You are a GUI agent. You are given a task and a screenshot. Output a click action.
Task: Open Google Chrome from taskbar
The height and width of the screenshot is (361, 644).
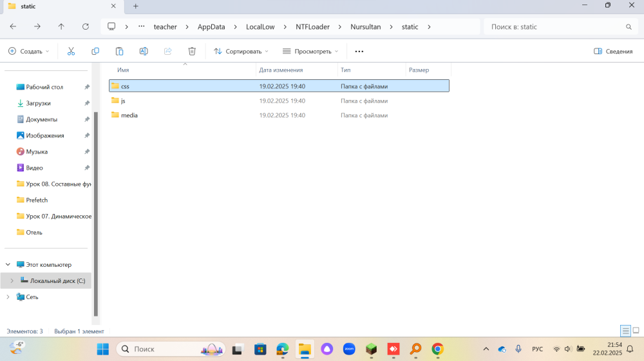tap(438, 349)
